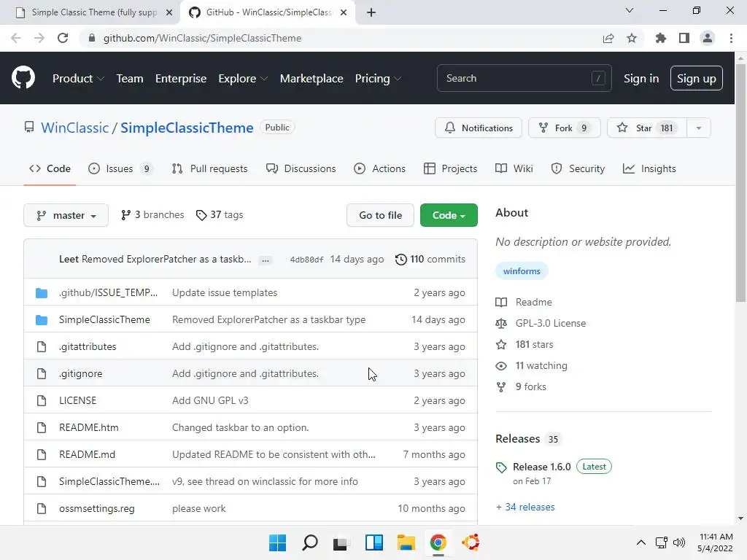Open Windows Start menu

277,542
